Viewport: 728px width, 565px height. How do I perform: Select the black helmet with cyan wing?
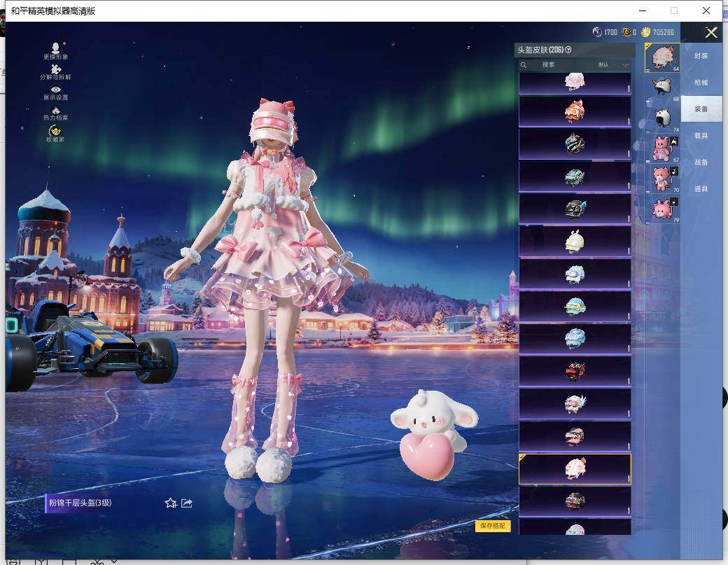pyautogui.click(x=575, y=209)
